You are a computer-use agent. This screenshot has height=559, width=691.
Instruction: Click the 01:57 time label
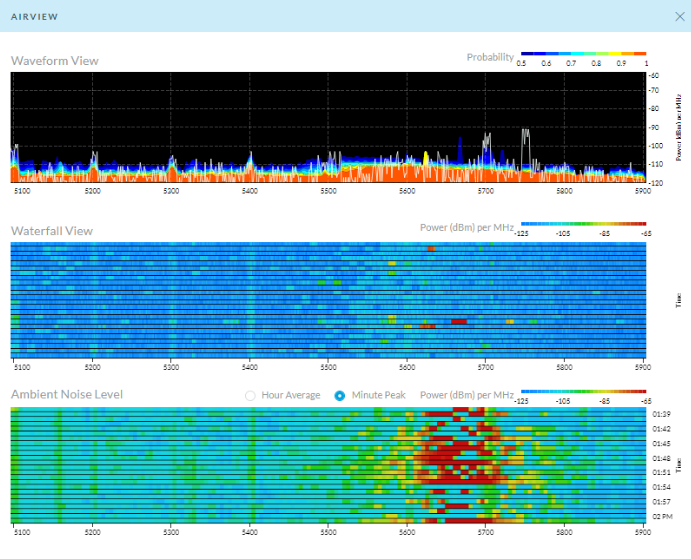pyautogui.click(x=661, y=502)
